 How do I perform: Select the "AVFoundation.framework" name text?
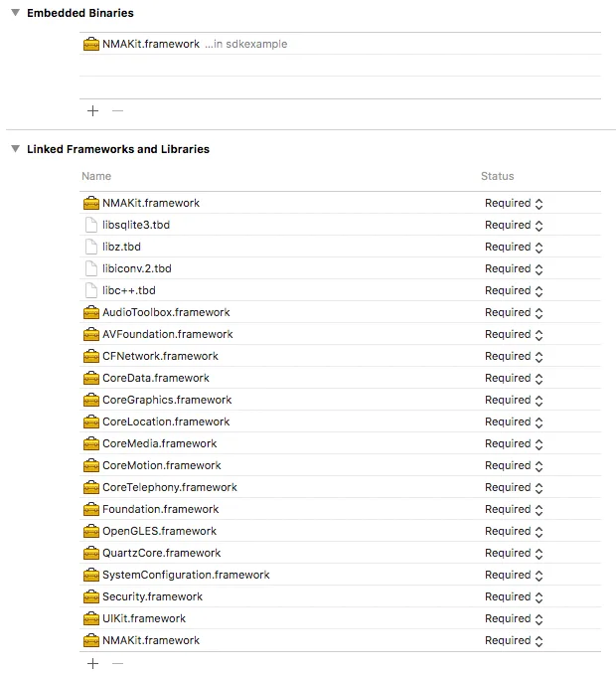(x=167, y=334)
